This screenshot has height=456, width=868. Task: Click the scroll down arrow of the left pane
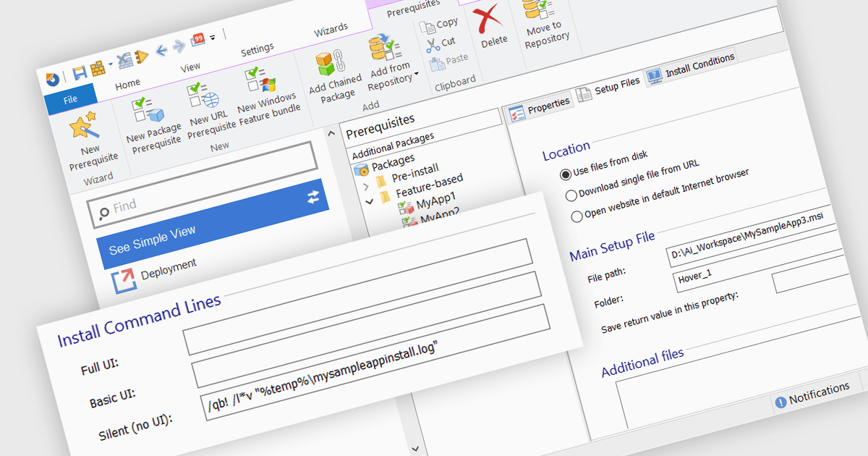(x=414, y=448)
